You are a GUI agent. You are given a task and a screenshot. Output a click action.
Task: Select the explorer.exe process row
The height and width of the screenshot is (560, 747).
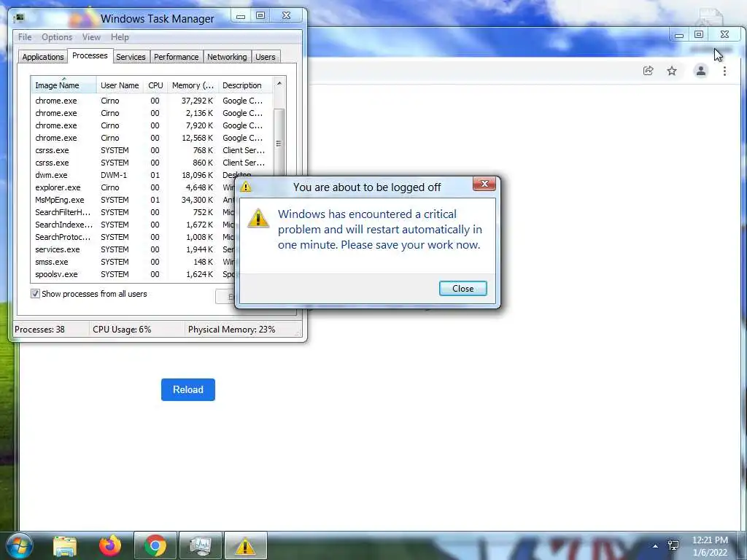(x=133, y=187)
